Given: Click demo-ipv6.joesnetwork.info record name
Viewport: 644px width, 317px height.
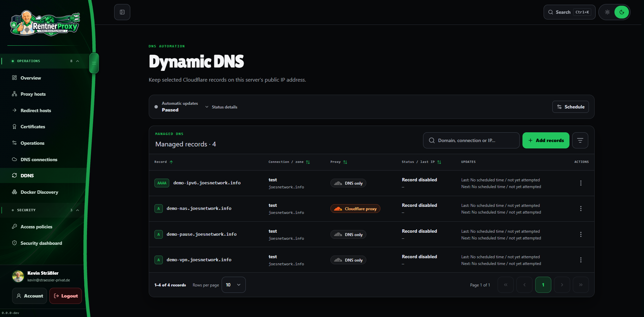Looking at the screenshot, I should [207, 183].
